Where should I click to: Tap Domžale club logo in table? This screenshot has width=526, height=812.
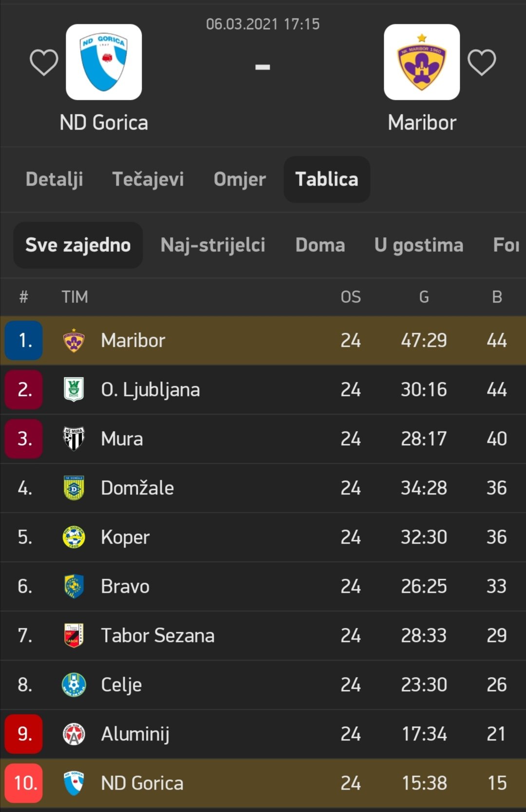tap(74, 488)
